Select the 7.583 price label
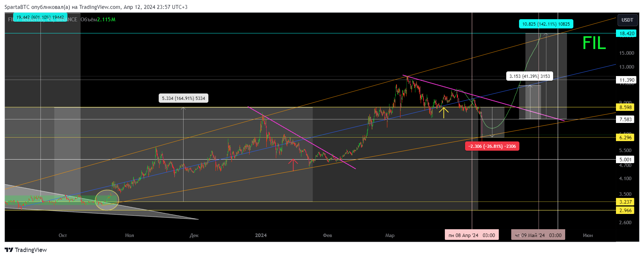Viewport: 644px width, 258px height. point(626,119)
